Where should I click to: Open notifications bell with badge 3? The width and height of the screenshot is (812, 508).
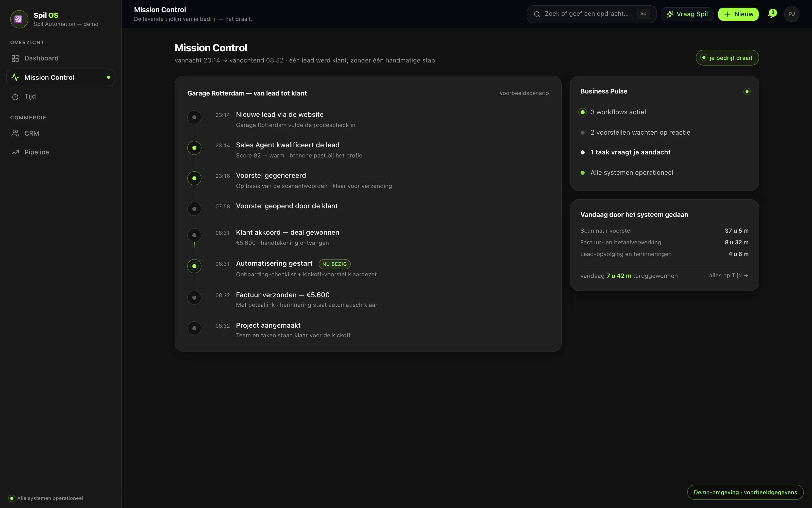tap(771, 14)
